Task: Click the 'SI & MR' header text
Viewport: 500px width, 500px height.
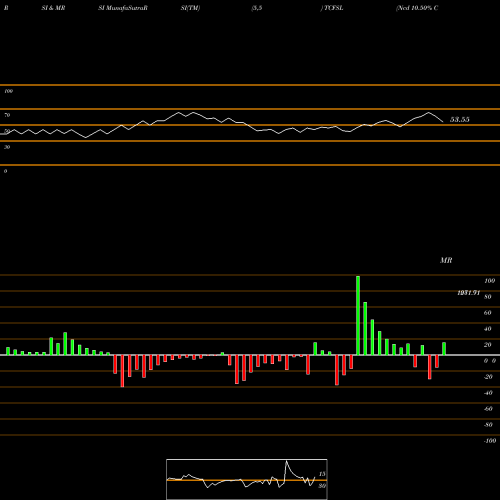Action: point(53,8)
